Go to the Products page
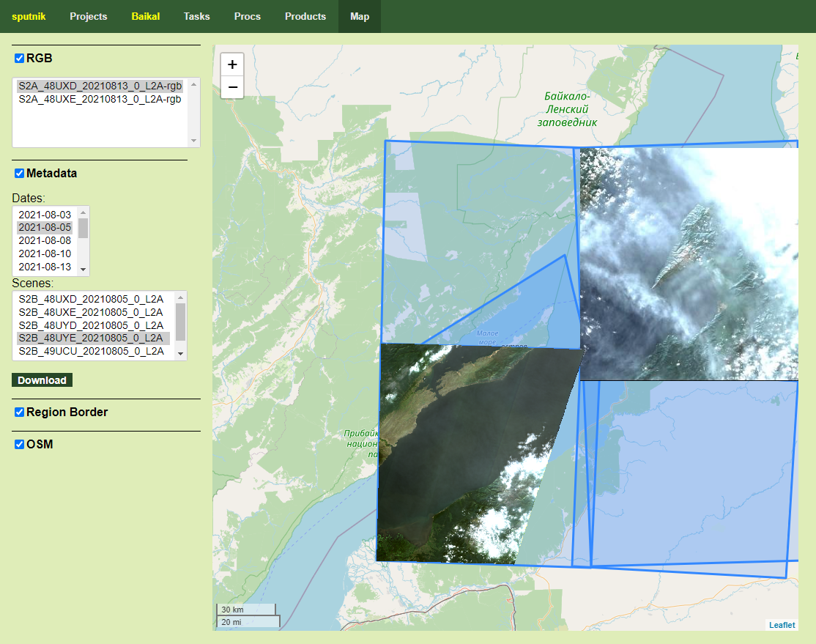816x644 pixels. coord(305,16)
